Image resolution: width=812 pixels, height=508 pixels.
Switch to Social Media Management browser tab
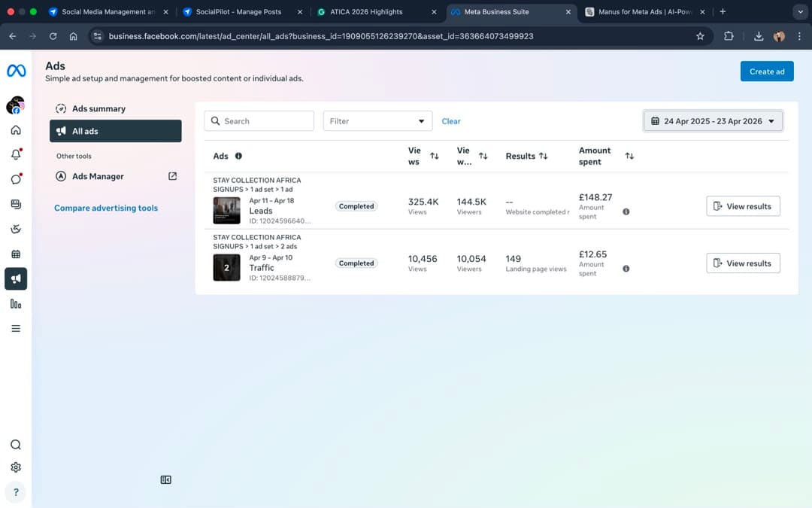pyautogui.click(x=108, y=12)
